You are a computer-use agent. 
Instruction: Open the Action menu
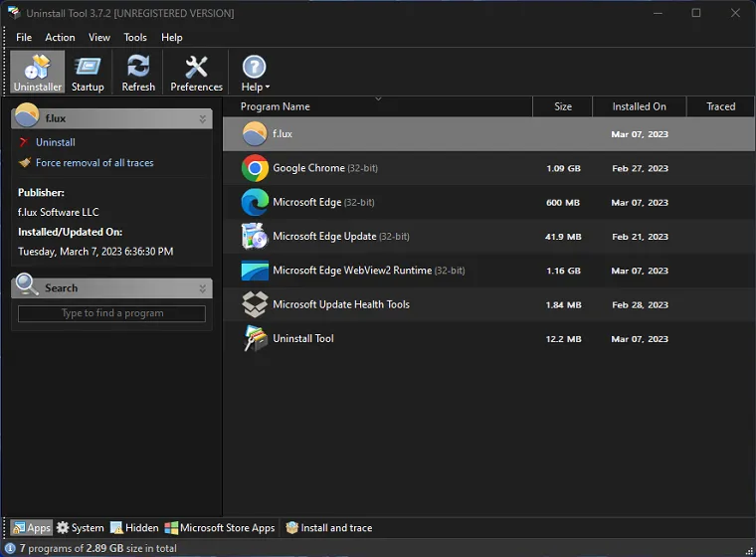pyautogui.click(x=60, y=37)
